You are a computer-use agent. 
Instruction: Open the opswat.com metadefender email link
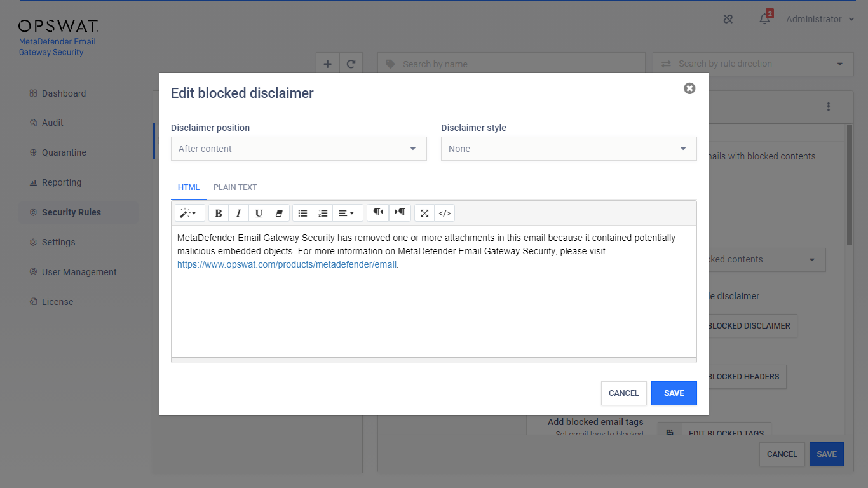(x=287, y=265)
